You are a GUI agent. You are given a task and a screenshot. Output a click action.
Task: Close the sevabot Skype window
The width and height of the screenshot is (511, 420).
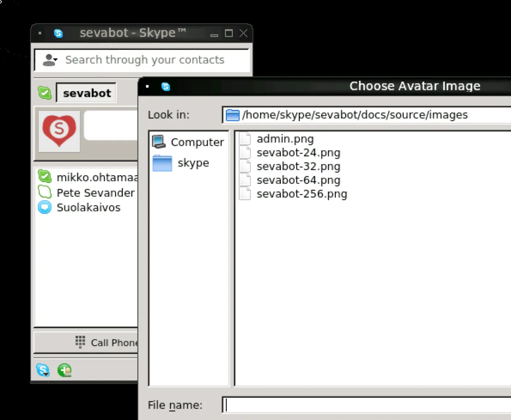pyautogui.click(x=243, y=33)
